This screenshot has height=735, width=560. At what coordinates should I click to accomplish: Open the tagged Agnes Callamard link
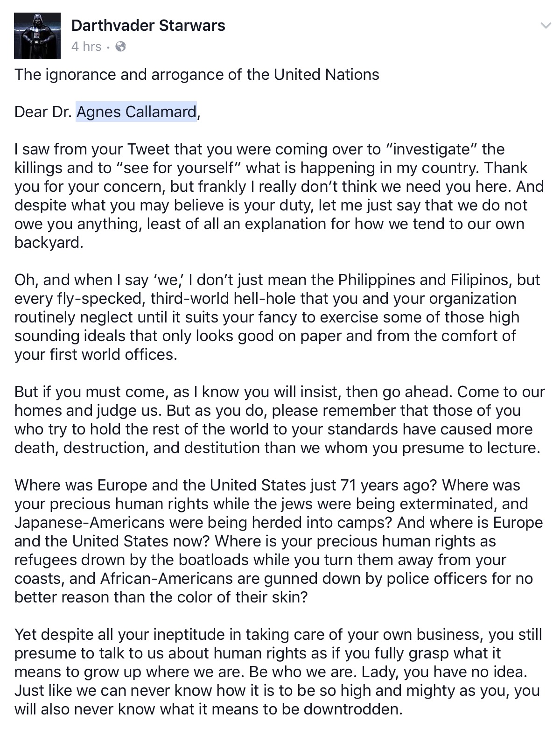pyautogui.click(x=136, y=112)
